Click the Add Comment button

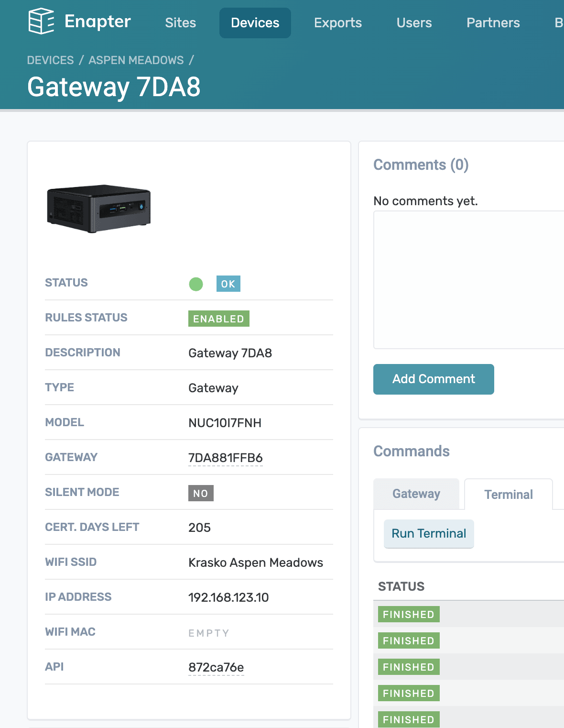433,379
